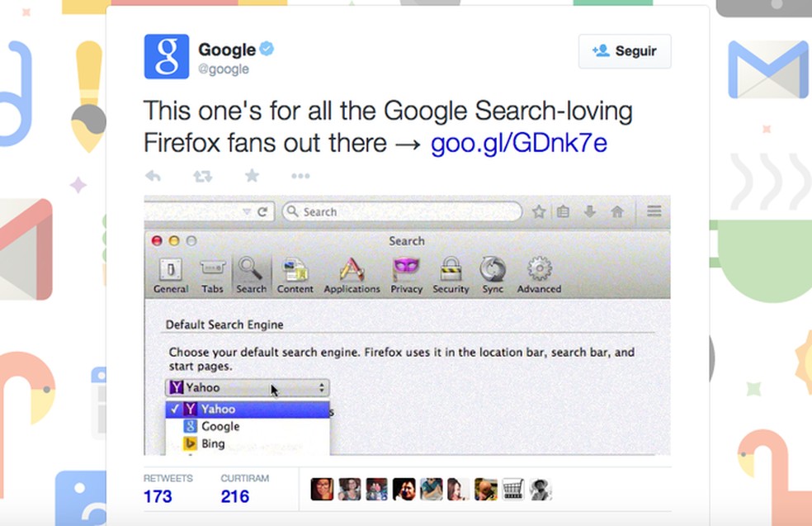Switch to the highlighted Search preferences tab
Viewport: 812px width, 526px height.
(x=252, y=272)
